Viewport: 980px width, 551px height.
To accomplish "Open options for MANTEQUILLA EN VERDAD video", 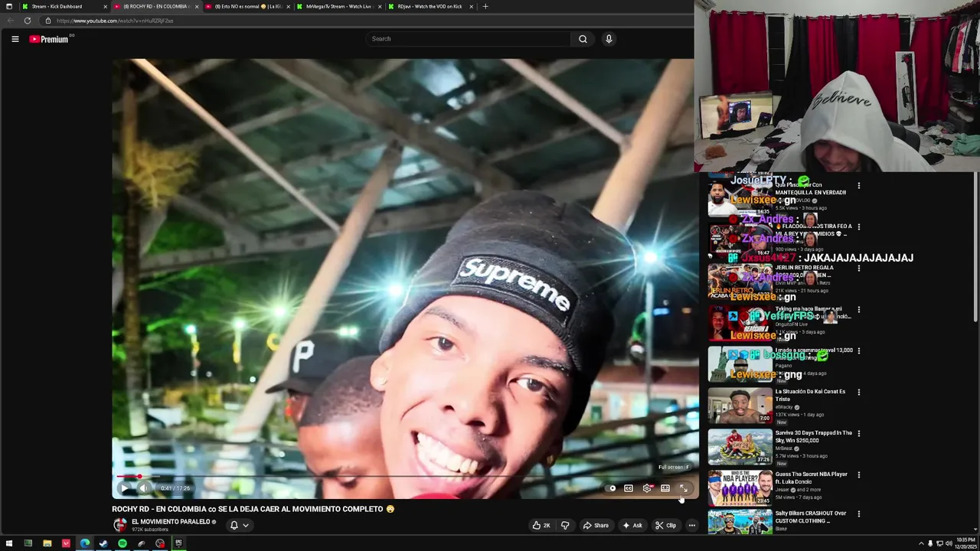I will pos(858,186).
